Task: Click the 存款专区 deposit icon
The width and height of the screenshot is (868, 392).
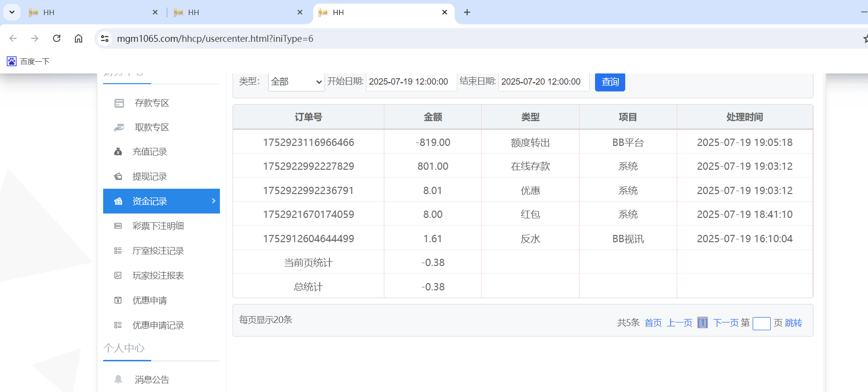Action: tap(119, 103)
